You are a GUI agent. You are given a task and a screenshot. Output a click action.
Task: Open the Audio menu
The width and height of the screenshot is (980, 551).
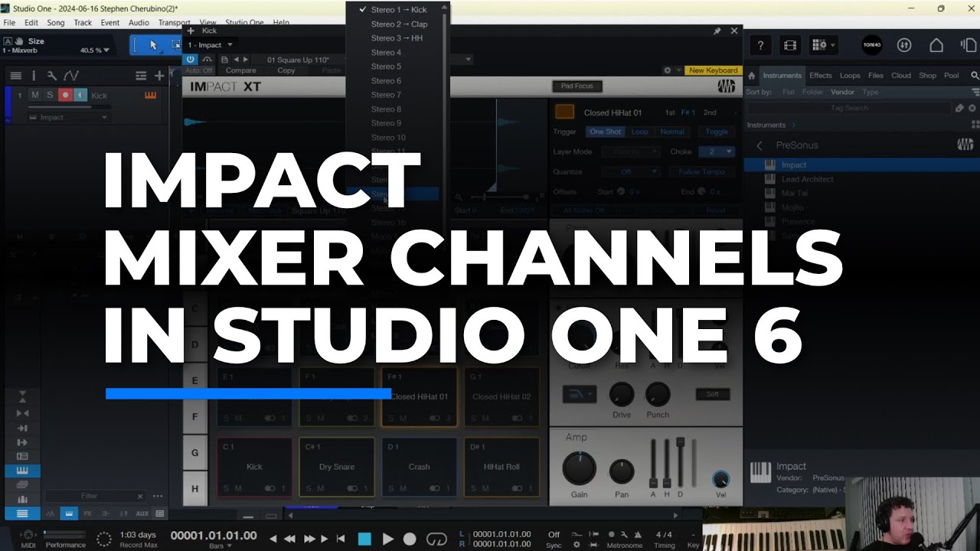(139, 23)
